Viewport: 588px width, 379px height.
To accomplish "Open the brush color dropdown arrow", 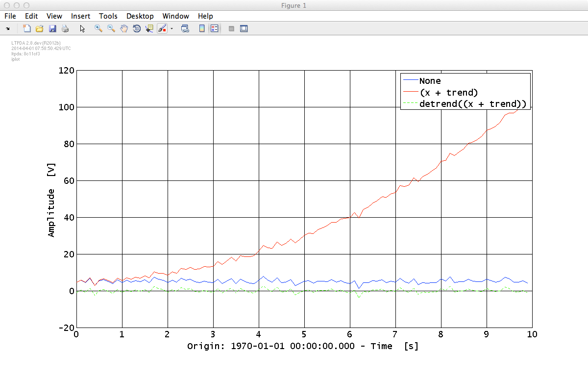I will coord(171,29).
